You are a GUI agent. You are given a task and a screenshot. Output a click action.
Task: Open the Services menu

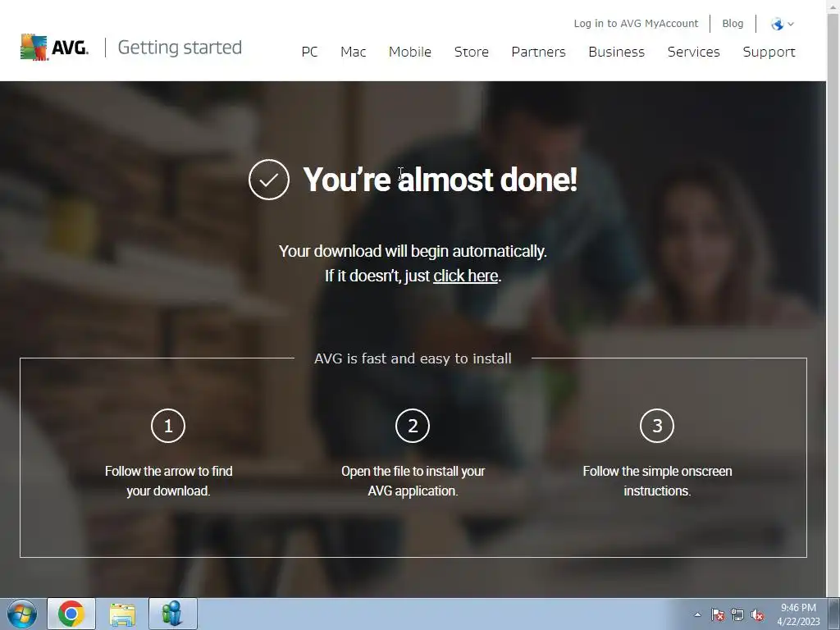point(694,52)
